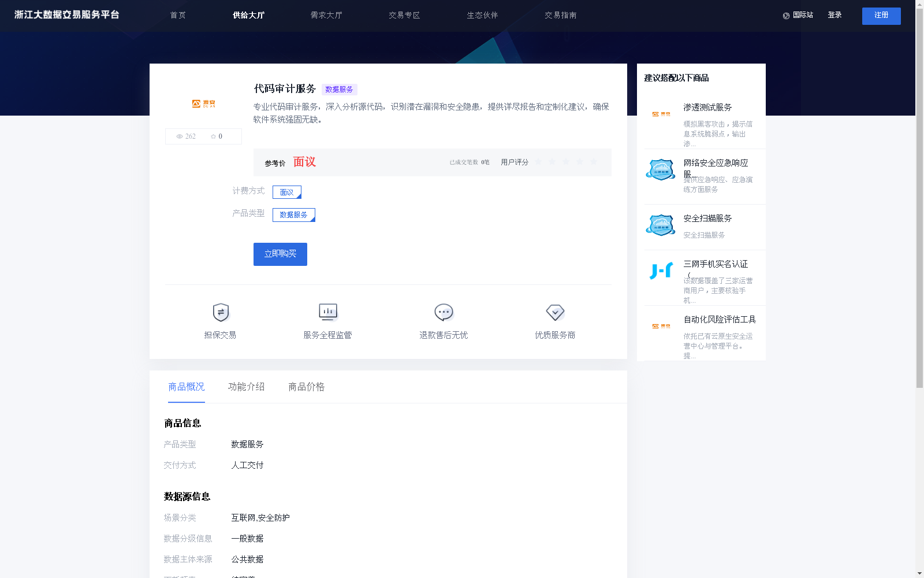Open the 需求大厅 navigation menu item

pos(326,16)
